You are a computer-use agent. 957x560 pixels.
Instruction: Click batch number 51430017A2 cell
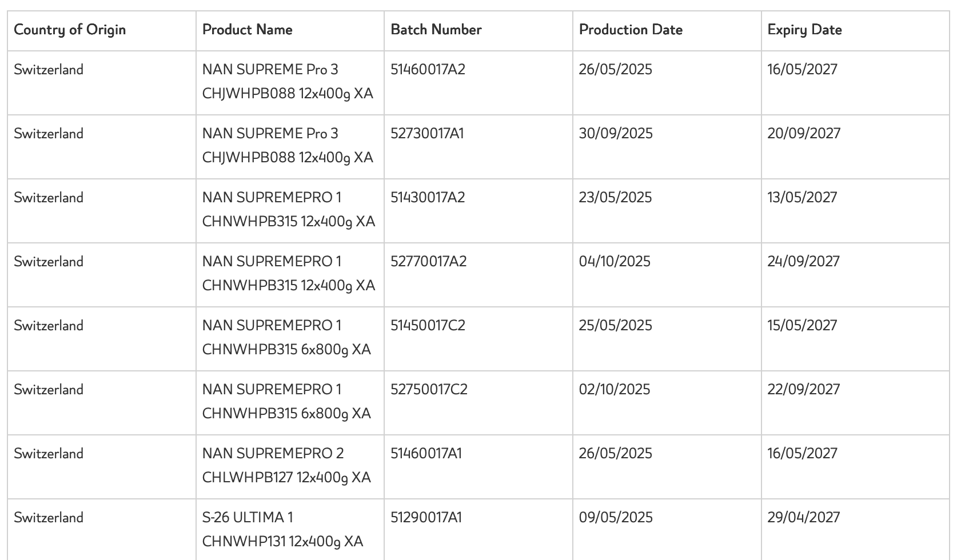point(428,198)
